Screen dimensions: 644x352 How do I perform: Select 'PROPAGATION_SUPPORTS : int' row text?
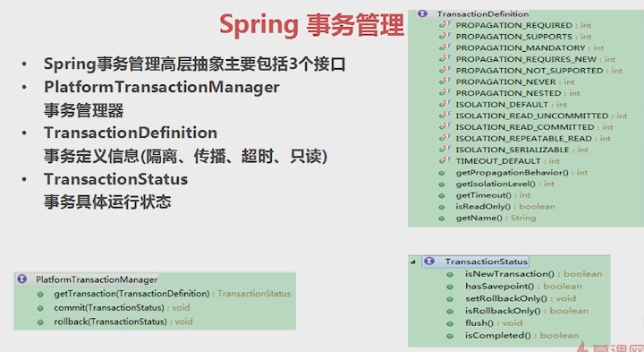click(x=523, y=37)
